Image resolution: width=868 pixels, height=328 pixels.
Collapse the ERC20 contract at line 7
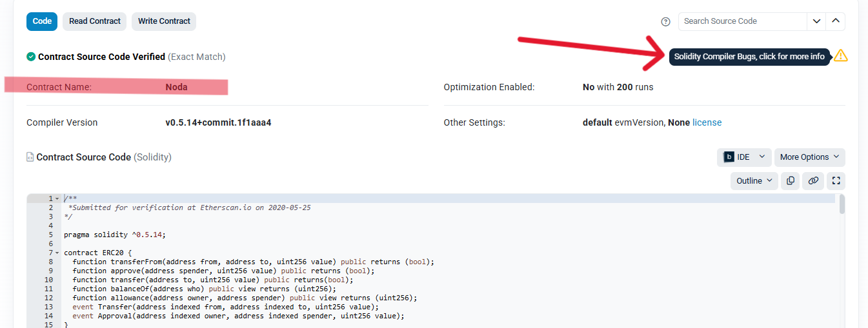tap(57, 253)
